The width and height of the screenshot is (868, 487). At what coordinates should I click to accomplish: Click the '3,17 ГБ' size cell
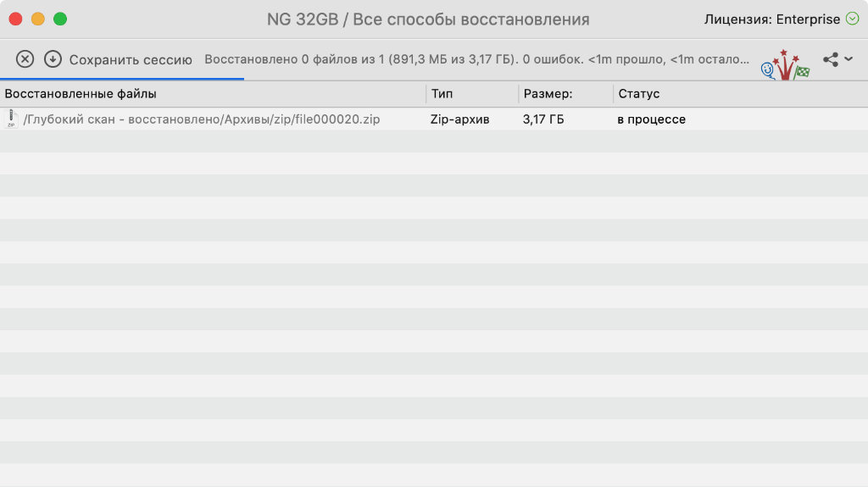(543, 119)
